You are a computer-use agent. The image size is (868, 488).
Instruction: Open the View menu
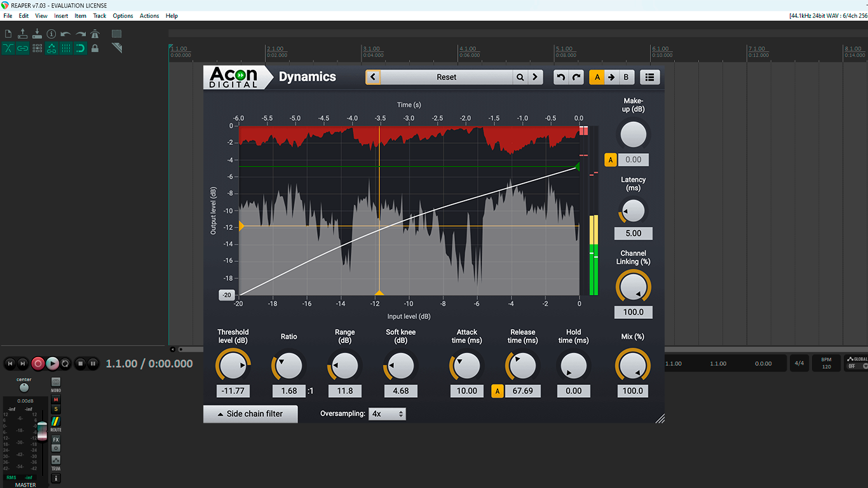tap(41, 16)
